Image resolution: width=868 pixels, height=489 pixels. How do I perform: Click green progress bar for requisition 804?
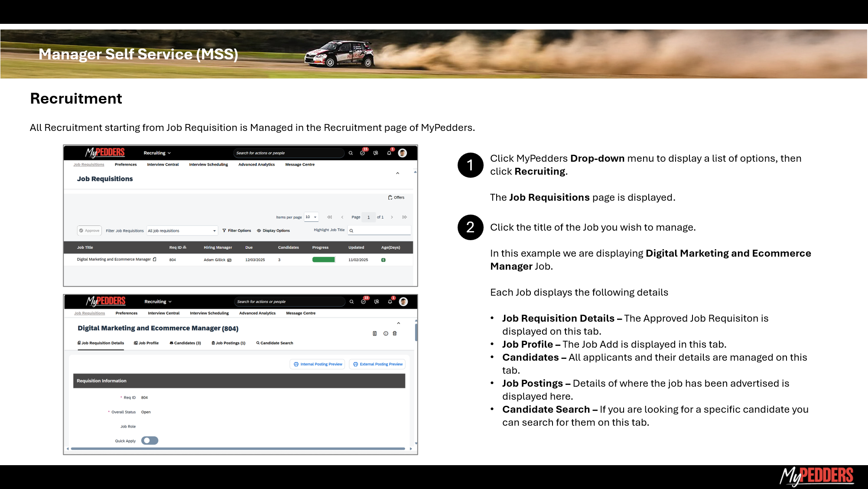point(324,260)
